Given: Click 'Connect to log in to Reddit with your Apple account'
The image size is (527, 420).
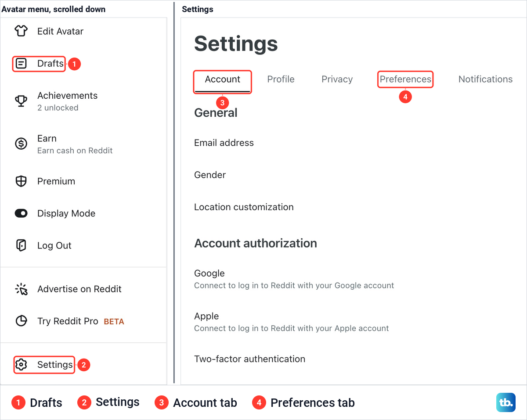Looking at the screenshot, I should pyautogui.click(x=292, y=328).
